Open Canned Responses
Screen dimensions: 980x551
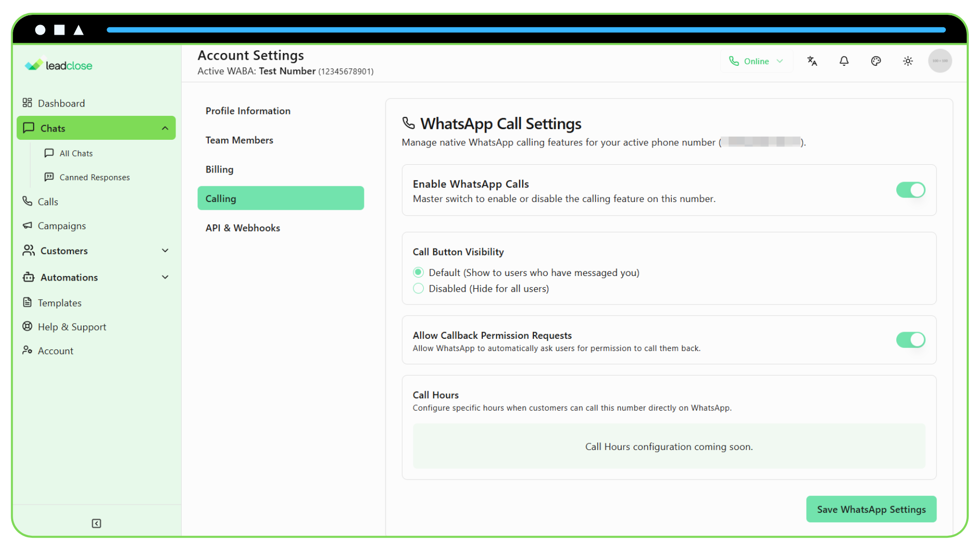(x=87, y=177)
